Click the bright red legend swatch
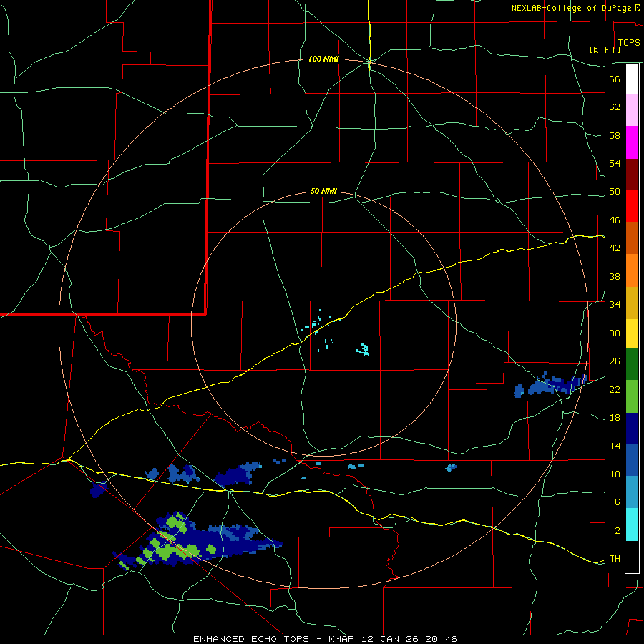This screenshot has width=644, height=644. (x=632, y=207)
